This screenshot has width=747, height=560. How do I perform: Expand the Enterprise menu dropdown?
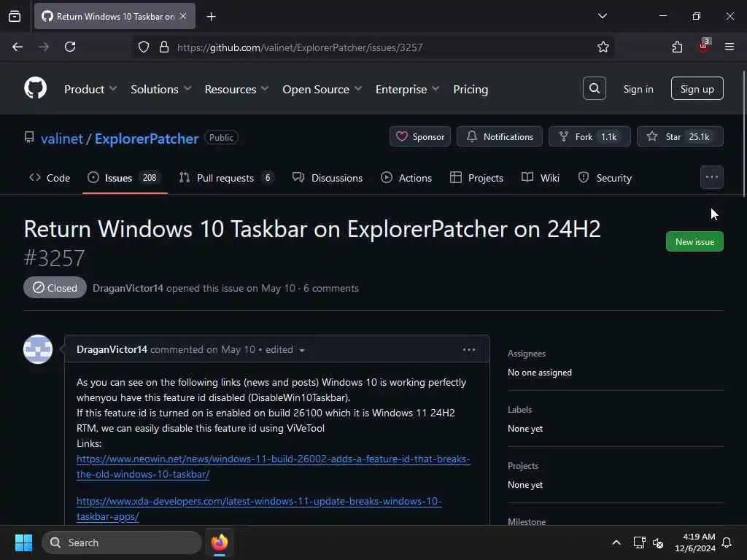coord(407,89)
